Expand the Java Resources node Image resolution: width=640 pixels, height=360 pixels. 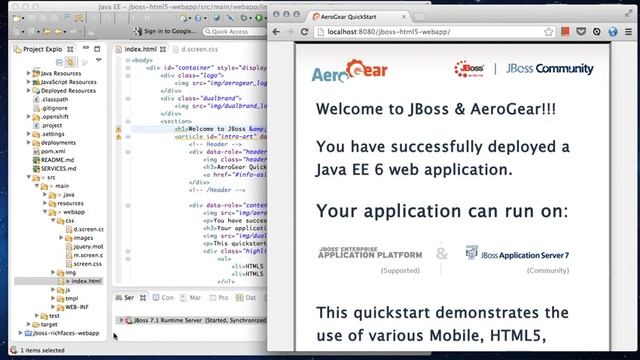tap(29, 73)
